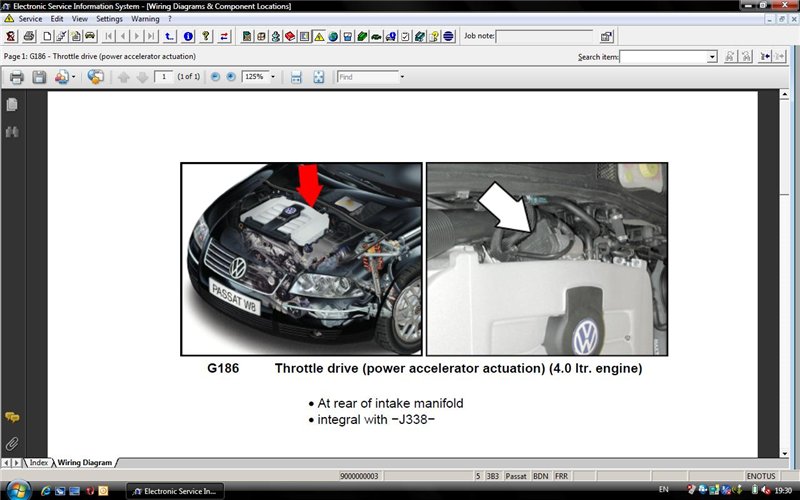The width and height of the screenshot is (800, 500).
Task: Print the PDF with the viewer printer icon
Action: [17, 77]
